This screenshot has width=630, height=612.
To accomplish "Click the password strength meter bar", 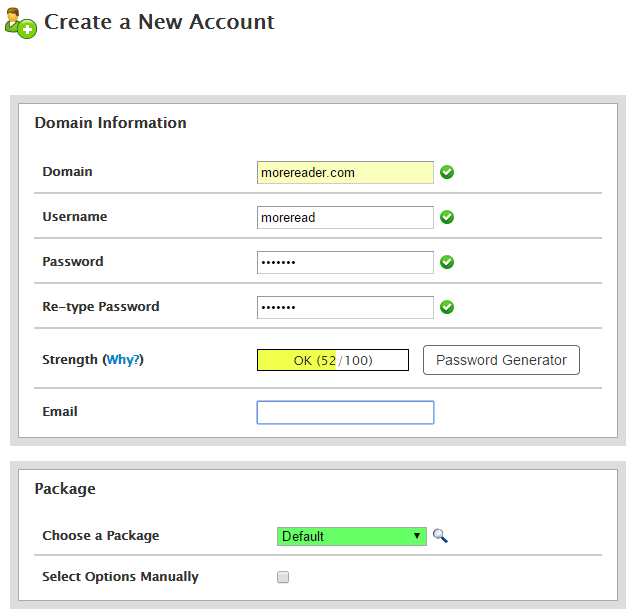I will click(x=333, y=360).
